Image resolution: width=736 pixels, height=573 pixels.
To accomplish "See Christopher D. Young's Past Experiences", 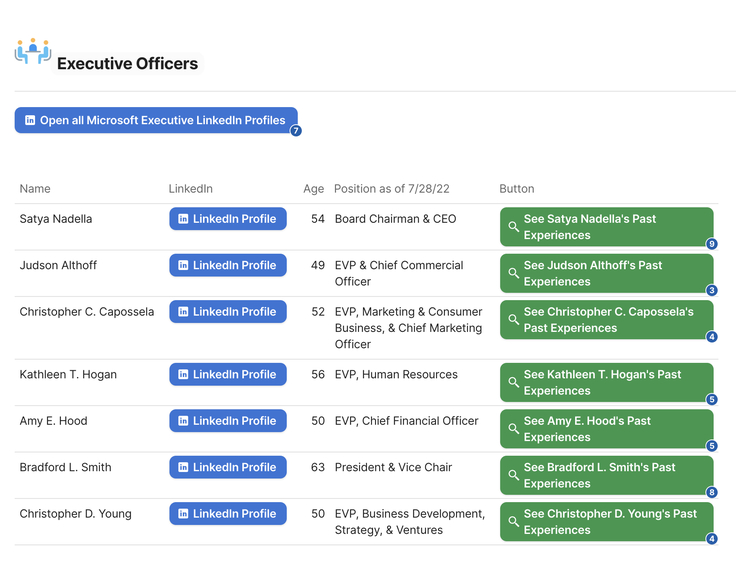I will (x=606, y=522).
